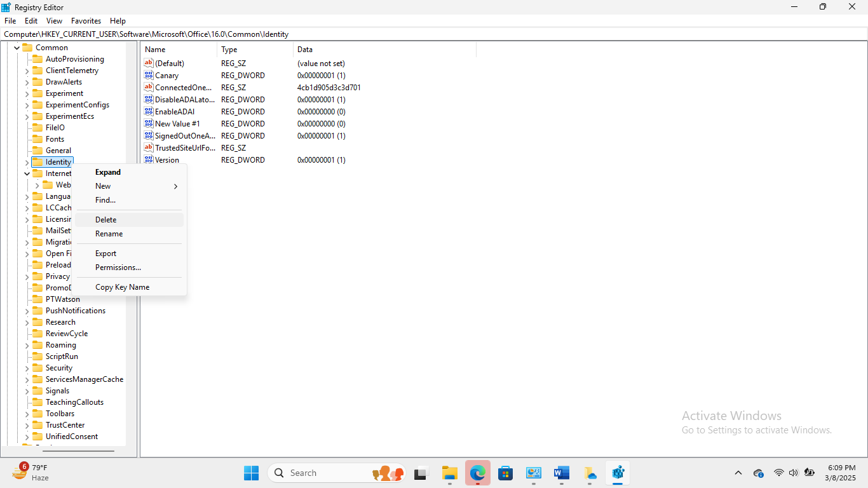Image resolution: width=868 pixels, height=488 pixels.
Task: Open the File menu
Action: [x=10, y=21]
